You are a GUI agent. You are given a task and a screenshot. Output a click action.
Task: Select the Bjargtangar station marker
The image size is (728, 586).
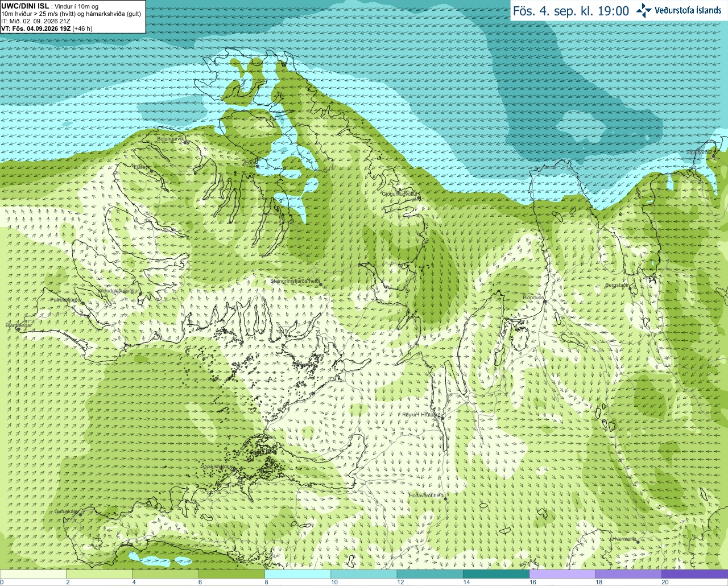[x=18, y=329]
